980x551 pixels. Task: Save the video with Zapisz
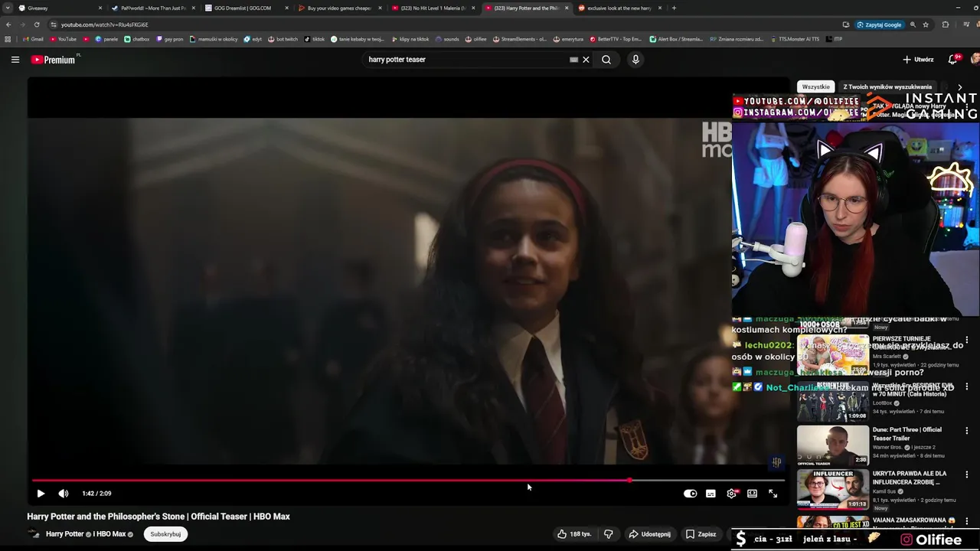701,534
